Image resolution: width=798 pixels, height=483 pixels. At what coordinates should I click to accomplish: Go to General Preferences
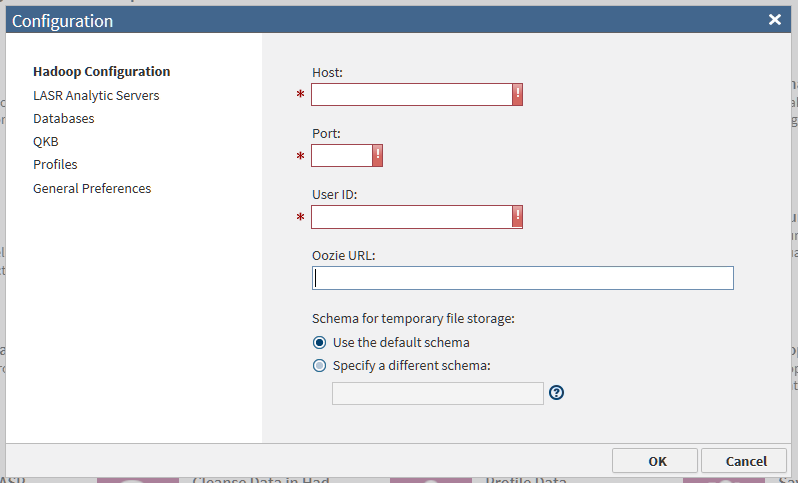tap(92, 188)
